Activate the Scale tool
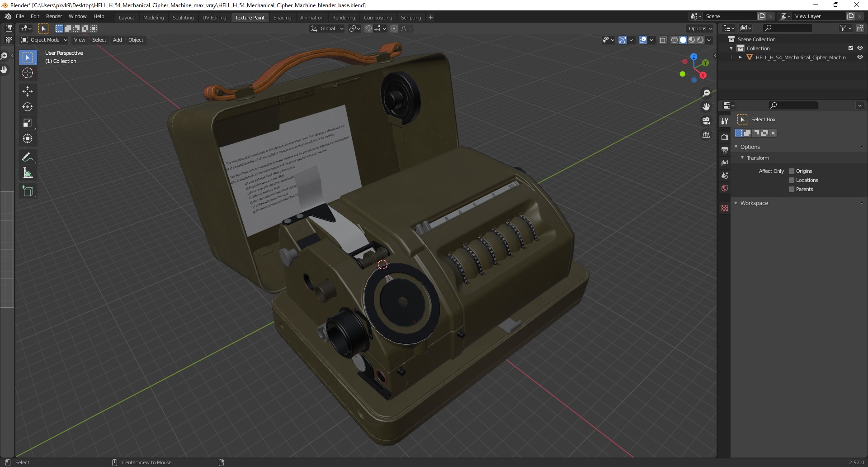 (x=28, y=123)
